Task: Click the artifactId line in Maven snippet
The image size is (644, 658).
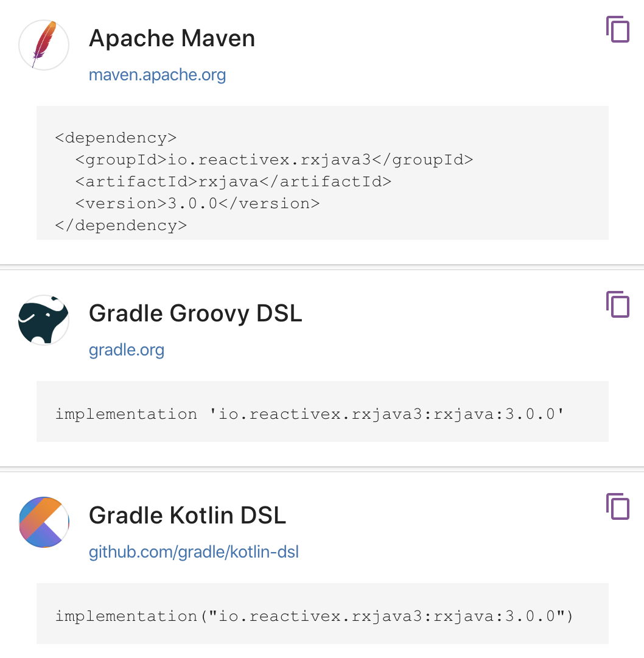Action: coord(233,182)
